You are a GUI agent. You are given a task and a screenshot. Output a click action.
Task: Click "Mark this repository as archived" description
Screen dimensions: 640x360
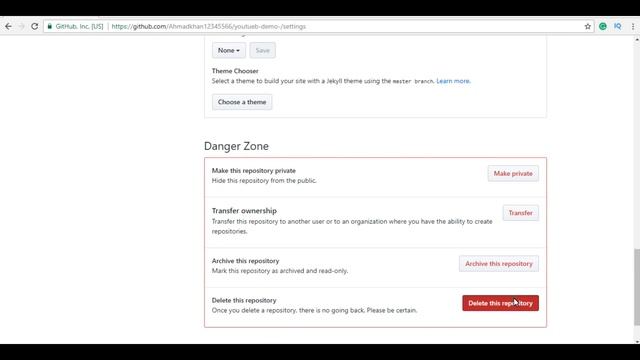pyautogui.click(x=280, y=271)
